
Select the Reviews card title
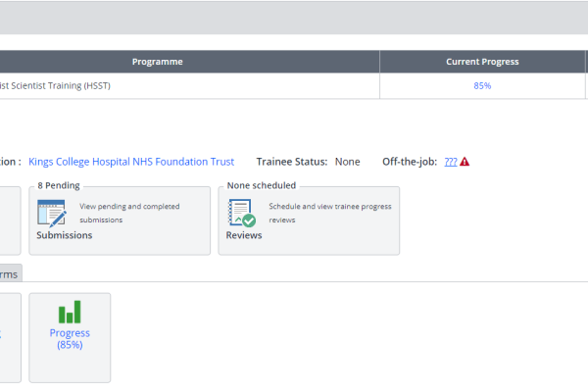pos(244,235)
